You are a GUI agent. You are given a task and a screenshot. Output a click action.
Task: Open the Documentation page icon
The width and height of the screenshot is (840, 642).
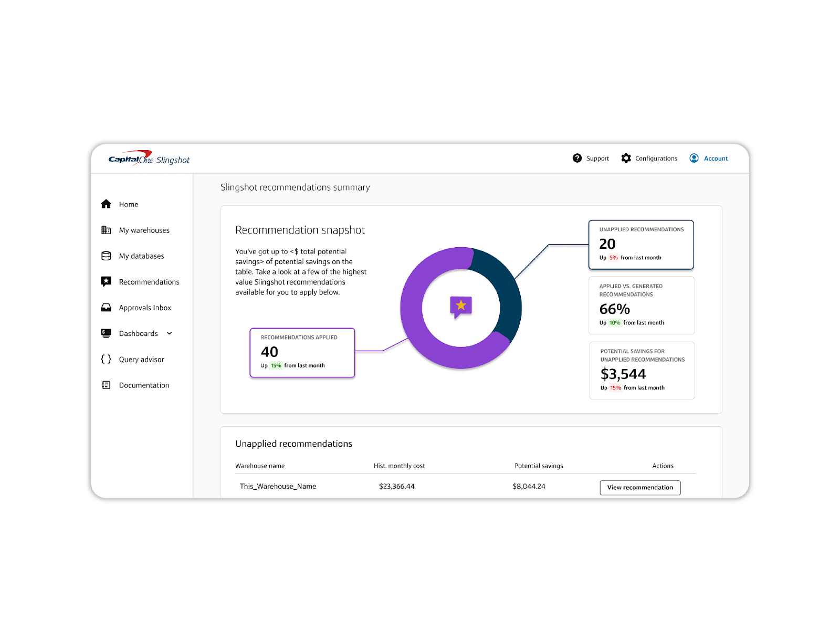tap(106, 385)
